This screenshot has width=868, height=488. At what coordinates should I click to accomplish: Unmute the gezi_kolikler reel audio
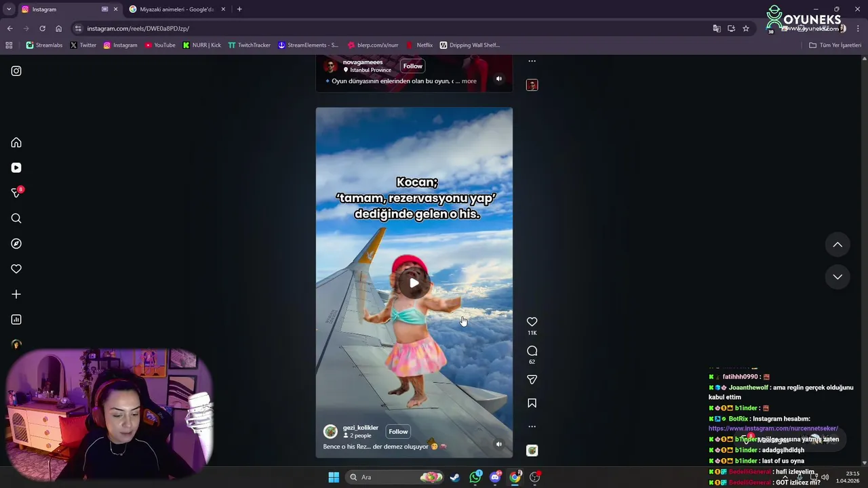(x=499, y=445)
